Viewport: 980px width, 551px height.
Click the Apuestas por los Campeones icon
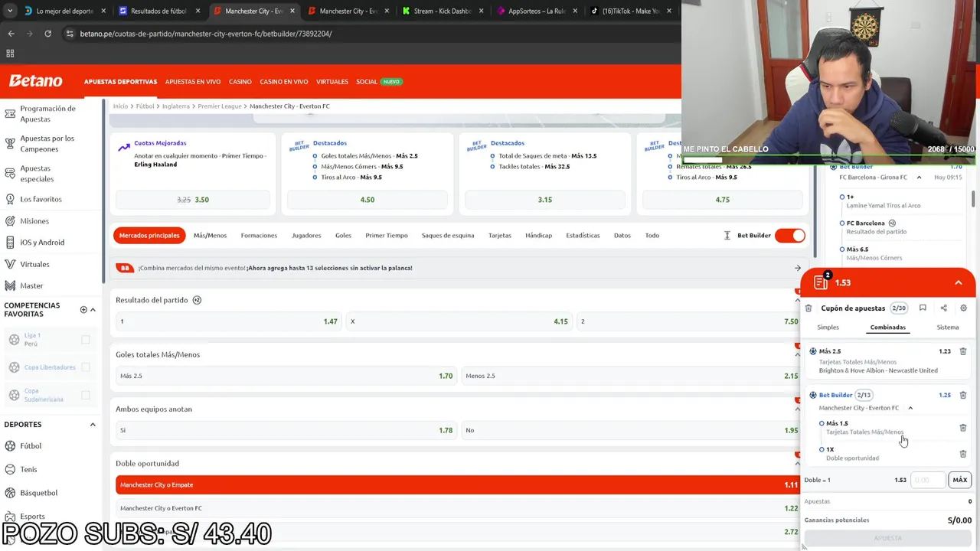[x=10, y=143]
